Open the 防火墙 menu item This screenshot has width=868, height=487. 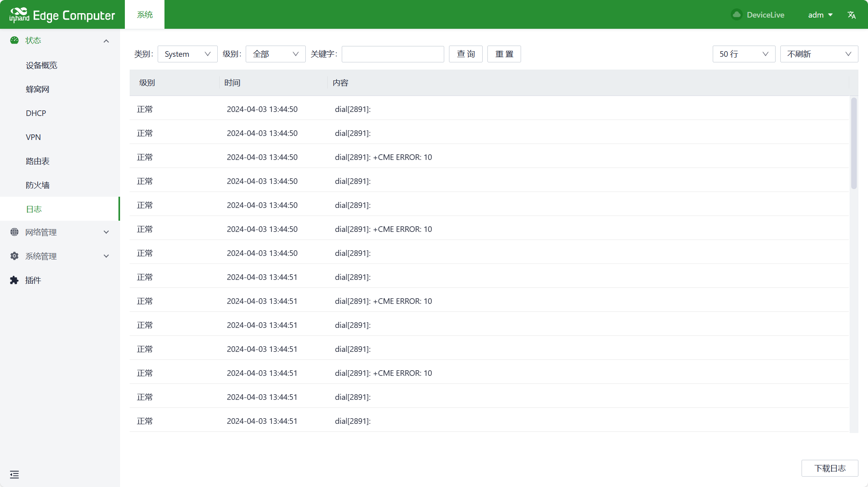(60, 185)
